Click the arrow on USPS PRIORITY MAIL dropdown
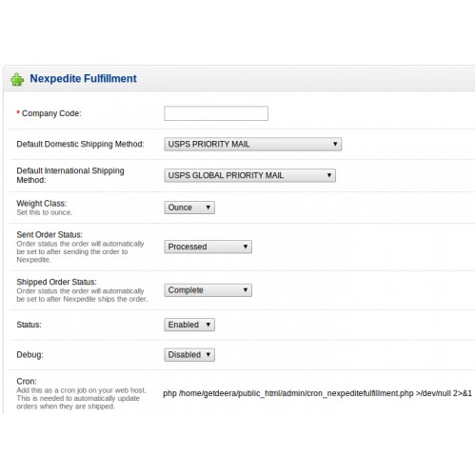This screenshot has width=476, height=476. pos(335,144)
